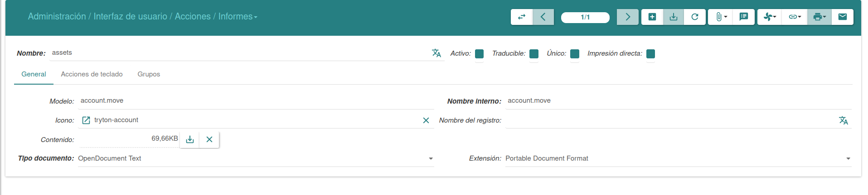
Task: Disable the Impresión directa checkbox
Action: coord(650,54)
